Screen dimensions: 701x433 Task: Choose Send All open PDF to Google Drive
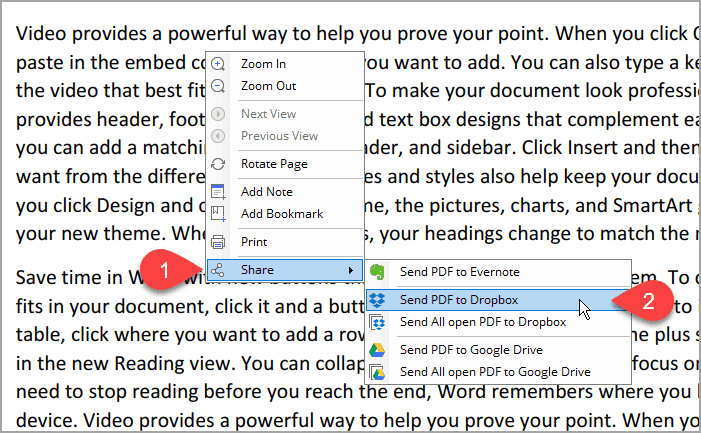[498, 372]
